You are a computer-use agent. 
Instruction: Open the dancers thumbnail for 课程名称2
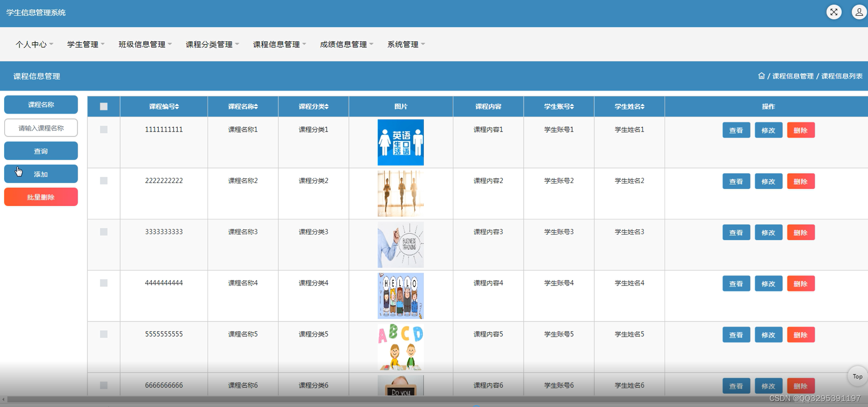[400, 194]
